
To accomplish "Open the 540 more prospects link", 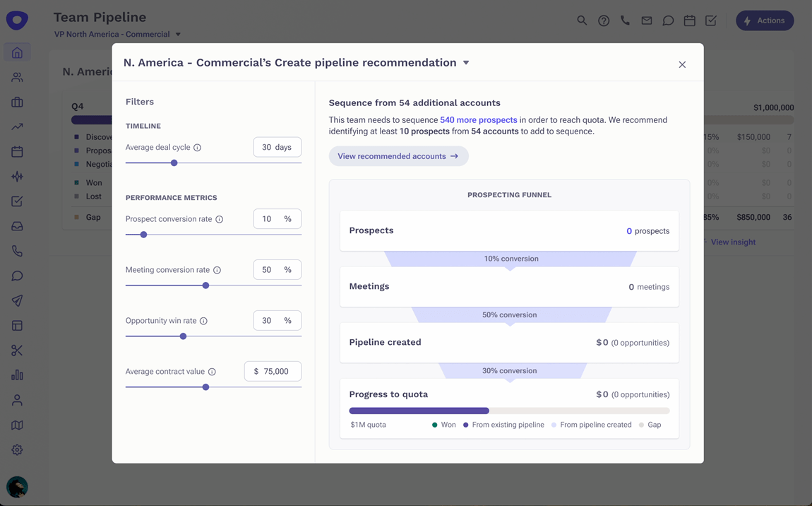I will [x=478, y=120].
